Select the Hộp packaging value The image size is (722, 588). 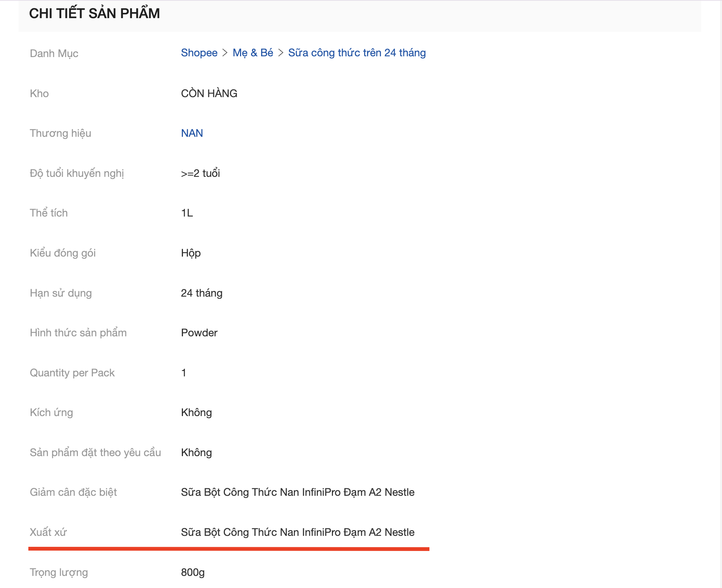(191, 253)
